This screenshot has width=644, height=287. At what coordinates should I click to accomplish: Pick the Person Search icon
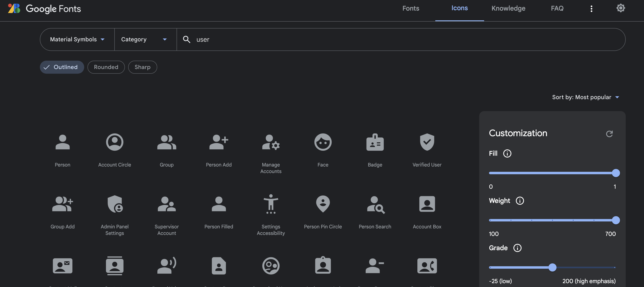point(375,204)
